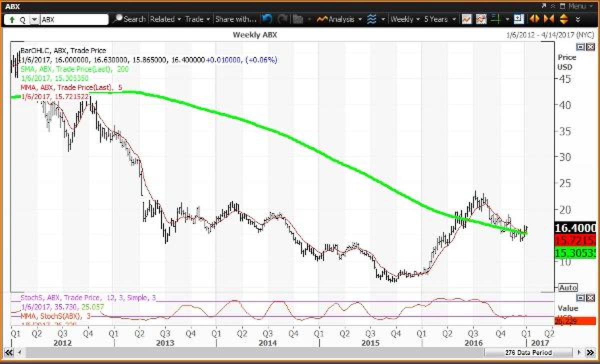Image resolution: width=600 pixels, height=364 pixels.
Task: Open the Trade menu
Action: [x=198, y=19]
